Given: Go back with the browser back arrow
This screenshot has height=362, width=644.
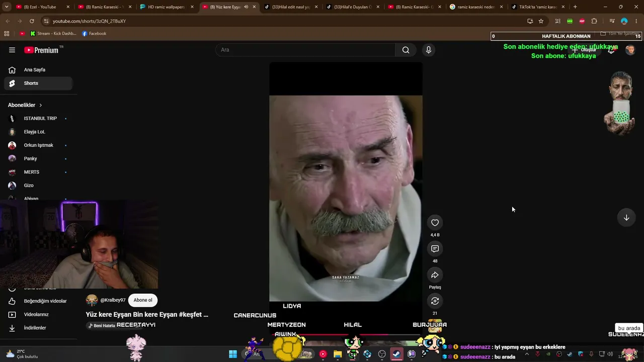Looking at the screenshot, I should click(x=8, y=21).
